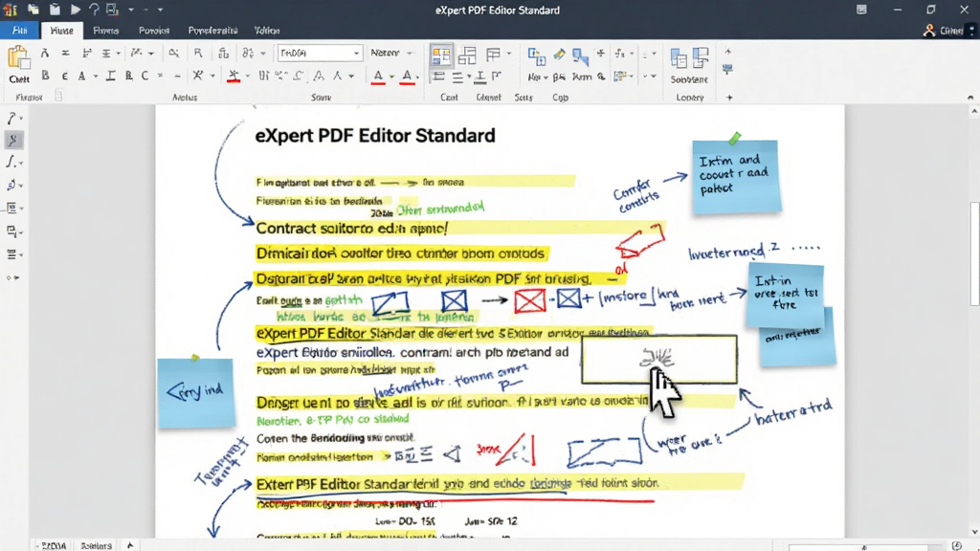Viewport: 980px width, 551px height.
Task: Click the page layout icon beside highlighted grid
Action: (x=467, y=55)
